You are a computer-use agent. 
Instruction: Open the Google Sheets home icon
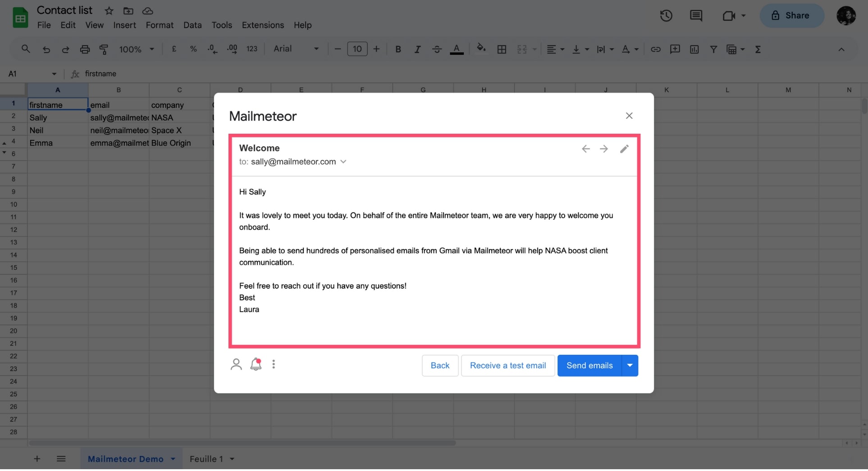(x=20, y=18)
